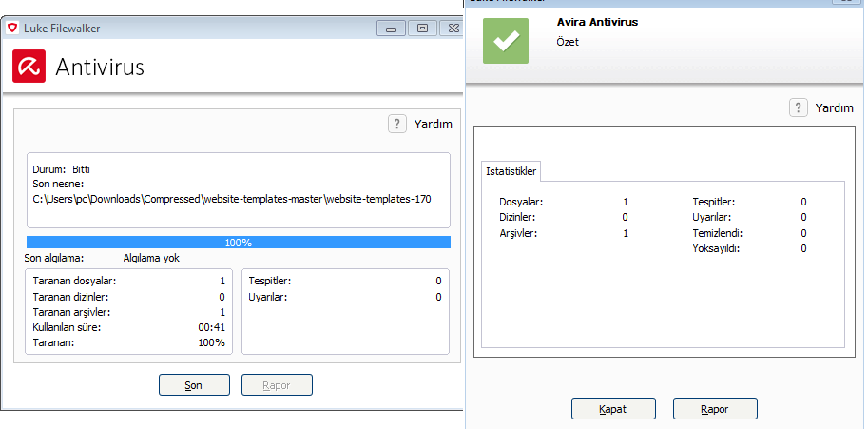Click the elapsed time value 00:41

211,327
